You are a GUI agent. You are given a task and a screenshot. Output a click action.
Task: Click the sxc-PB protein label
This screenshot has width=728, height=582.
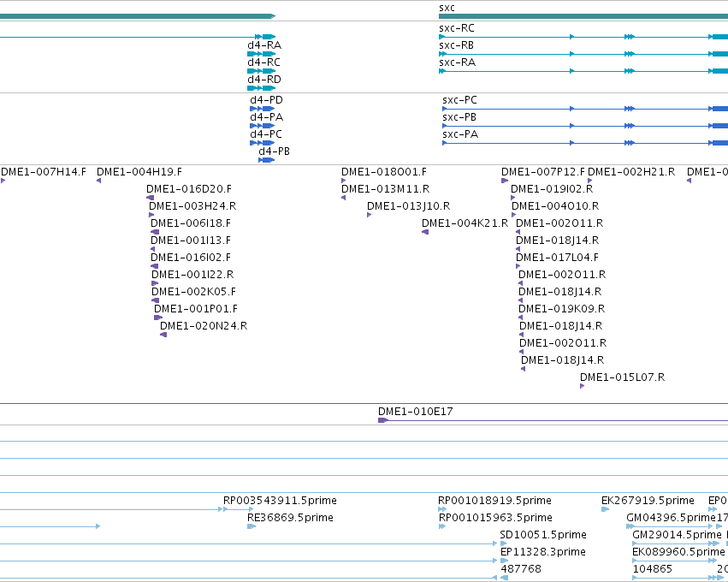click(459, 117)
